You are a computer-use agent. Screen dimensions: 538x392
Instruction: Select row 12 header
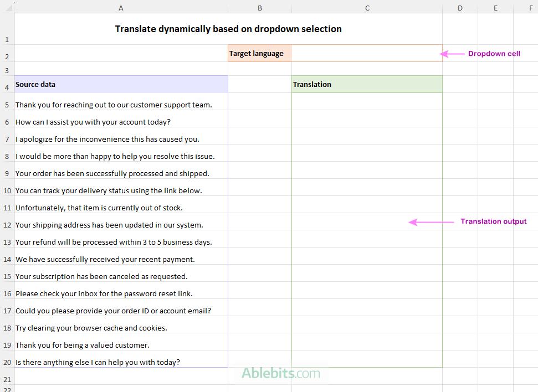click(x=7, y=221)
